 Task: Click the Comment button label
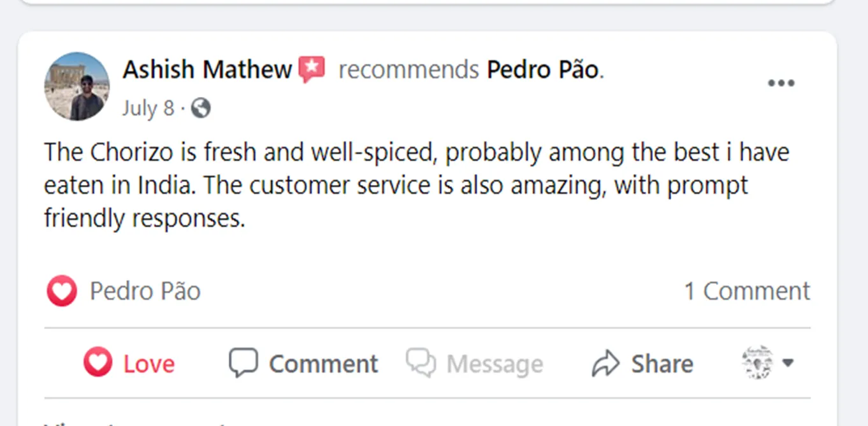[x=324, y=364]
